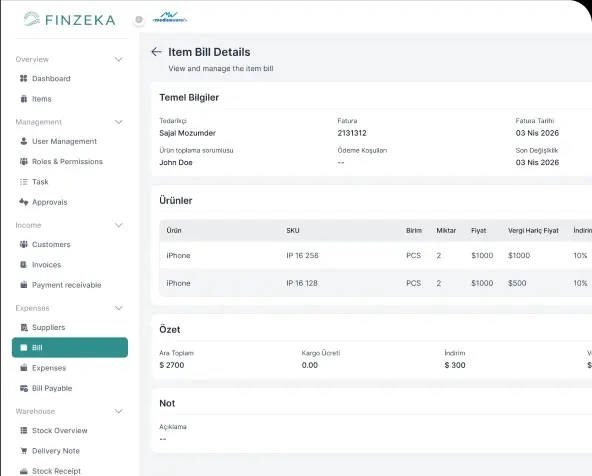Click the back arrow beside Item Bill Details
The image size is (592, 476).
(x=156, y=52)
